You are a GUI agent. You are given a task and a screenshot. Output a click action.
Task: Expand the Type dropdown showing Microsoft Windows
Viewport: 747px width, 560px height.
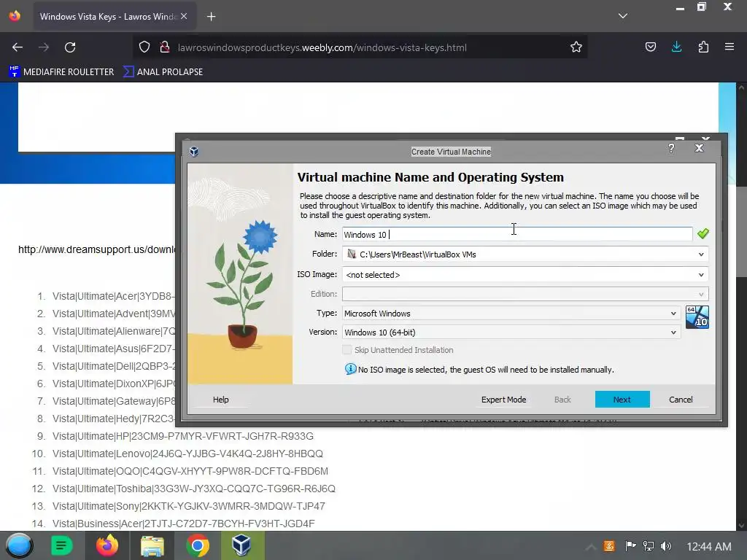point(673,314)
